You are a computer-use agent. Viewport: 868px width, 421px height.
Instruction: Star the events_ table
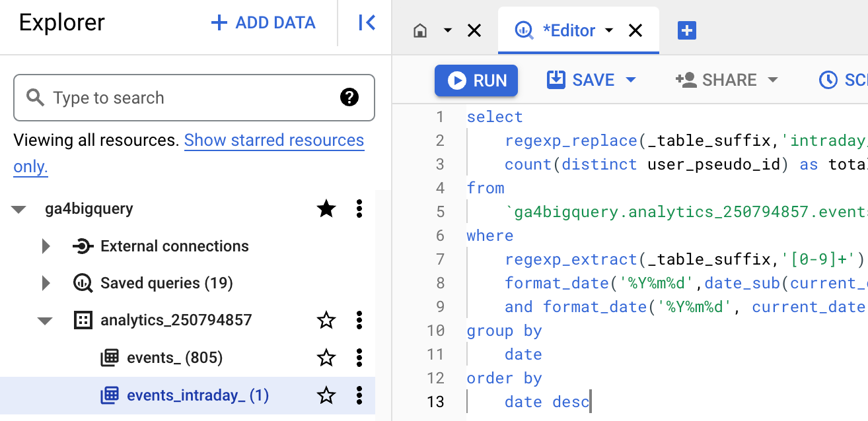click(x=326, y=358)
